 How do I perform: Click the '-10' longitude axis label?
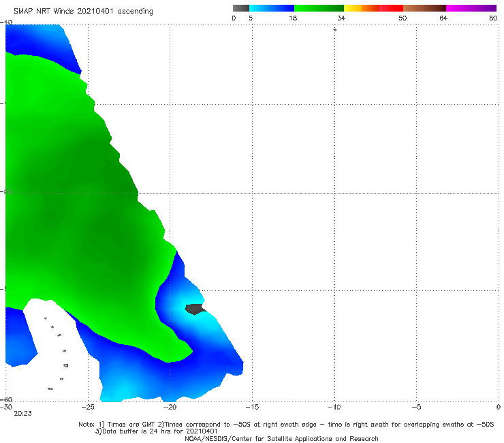click(334, 408)
